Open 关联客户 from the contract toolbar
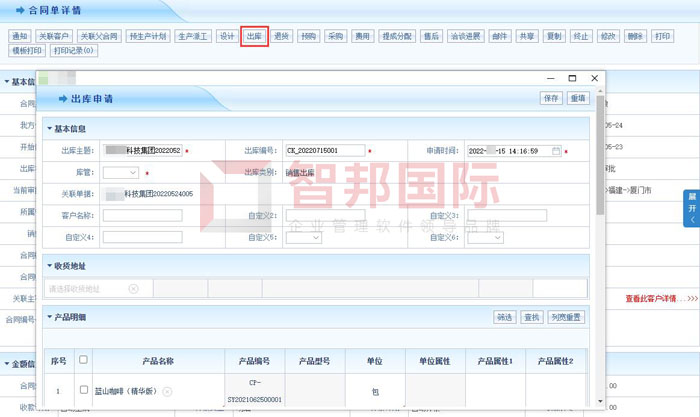 click(54, 36)
